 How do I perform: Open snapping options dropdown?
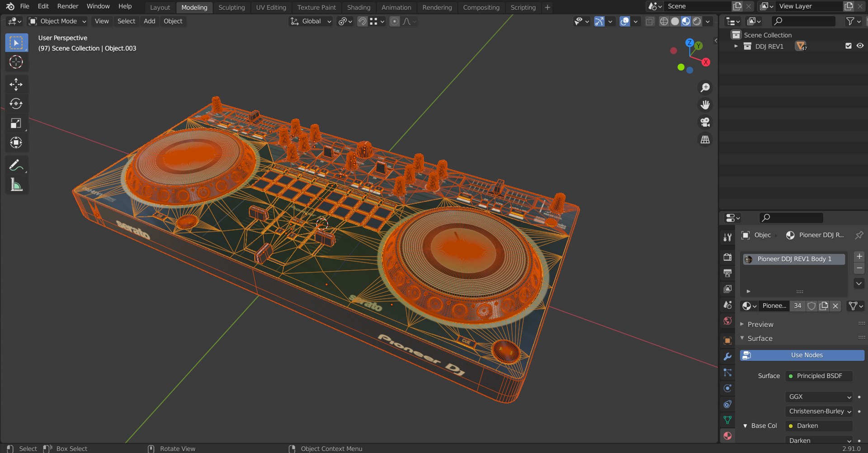(377, 21)
